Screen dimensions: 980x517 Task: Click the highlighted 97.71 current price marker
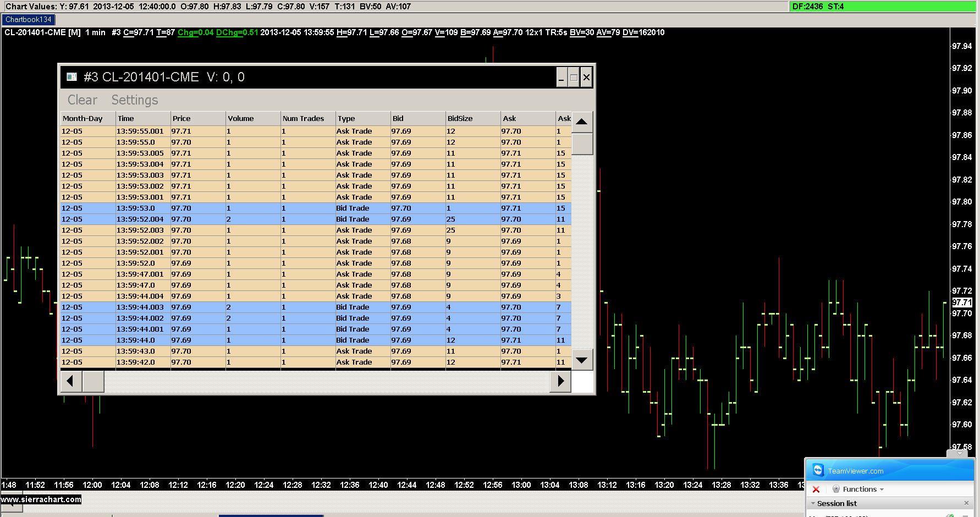[962, 302]
